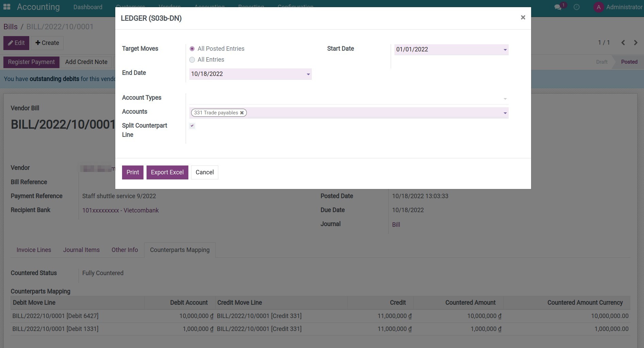Toggle the Split Counterpart Line checkbox
Screen dimensions: 644x348
[x=192, y=126]
